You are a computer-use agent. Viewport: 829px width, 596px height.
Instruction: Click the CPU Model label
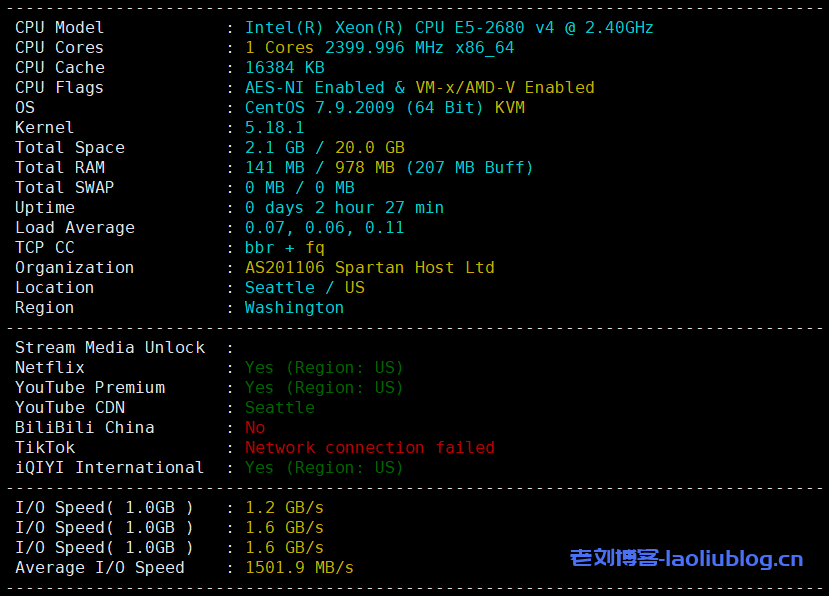(59, 27)
